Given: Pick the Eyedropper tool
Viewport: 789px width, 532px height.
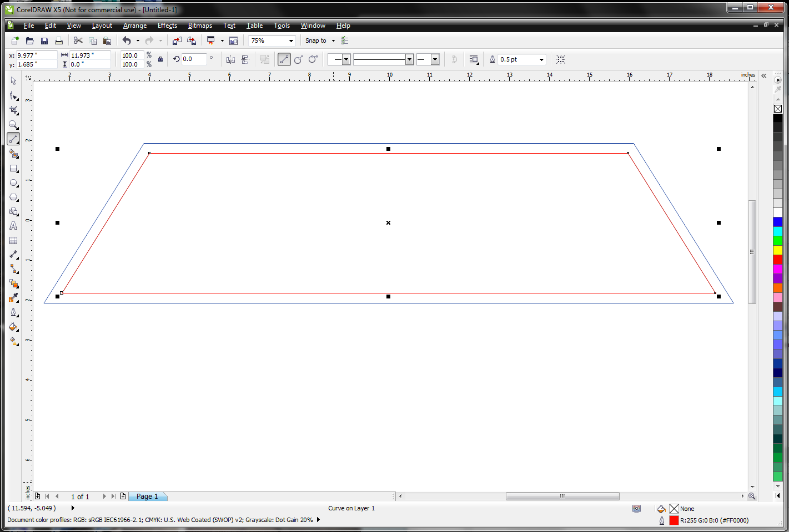Looking at the screenshot, I should pos(13,298).
